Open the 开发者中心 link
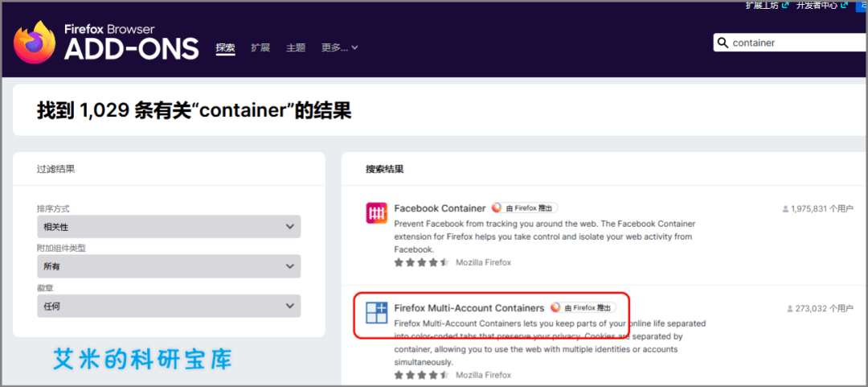The height and width of the screenshot is (387, 868). pyautogui.click(x=821, y=5)
